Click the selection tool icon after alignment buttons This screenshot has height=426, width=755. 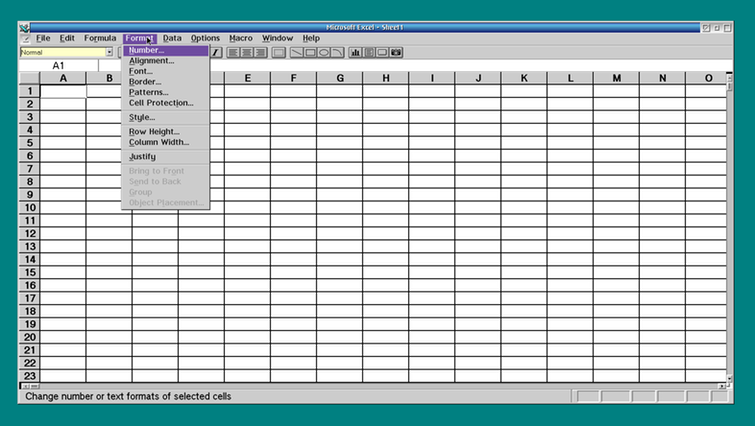[x=279, y=52]
